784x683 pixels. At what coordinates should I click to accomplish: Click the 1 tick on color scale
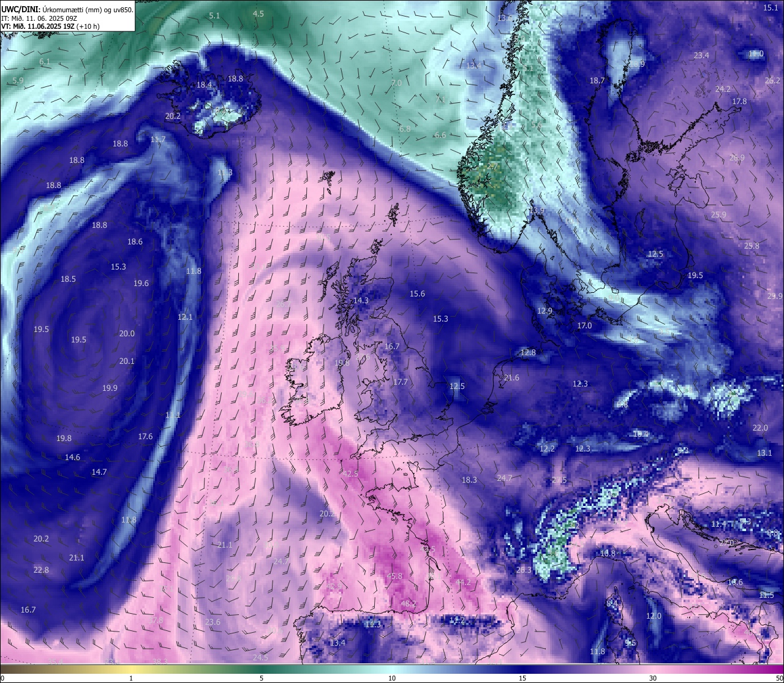pyautogui.click(x=131, y=678)
